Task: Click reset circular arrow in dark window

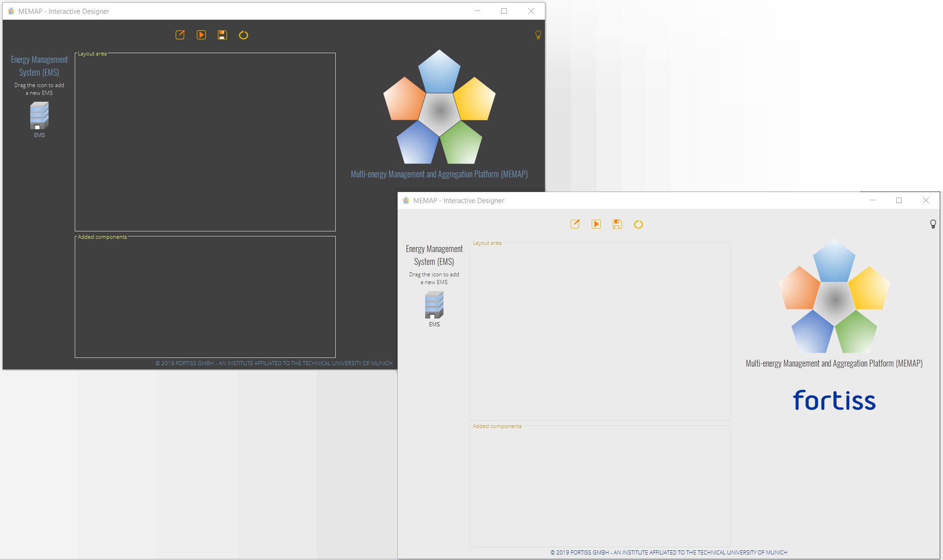Action: click(x=244, y=35)
